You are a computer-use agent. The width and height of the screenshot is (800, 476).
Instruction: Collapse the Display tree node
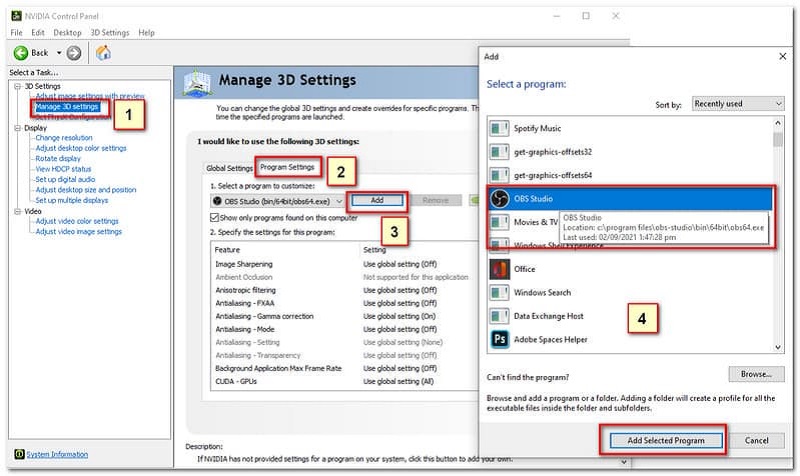pyautogui.click(x=18, y=128)
